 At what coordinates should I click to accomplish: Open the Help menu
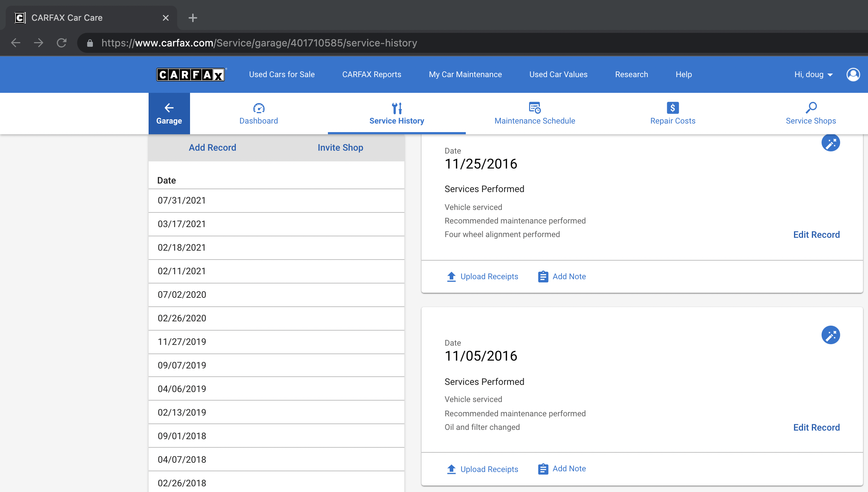pos(684,75)
